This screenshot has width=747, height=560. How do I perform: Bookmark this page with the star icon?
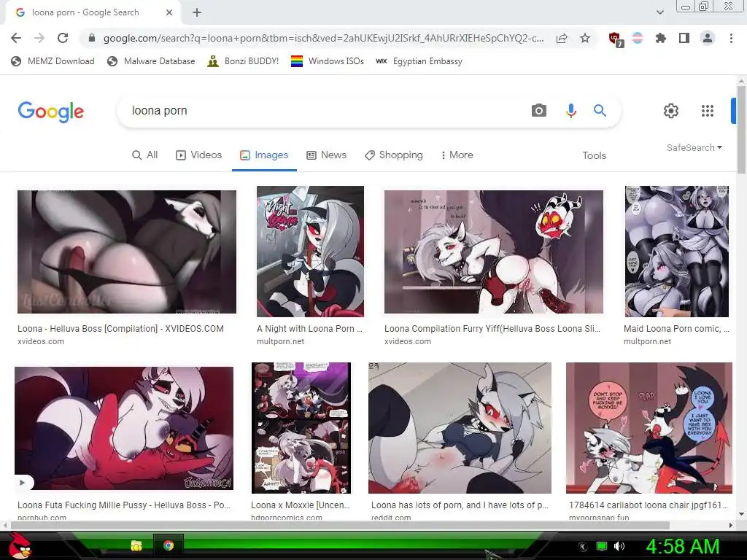(x=585, y=38)
